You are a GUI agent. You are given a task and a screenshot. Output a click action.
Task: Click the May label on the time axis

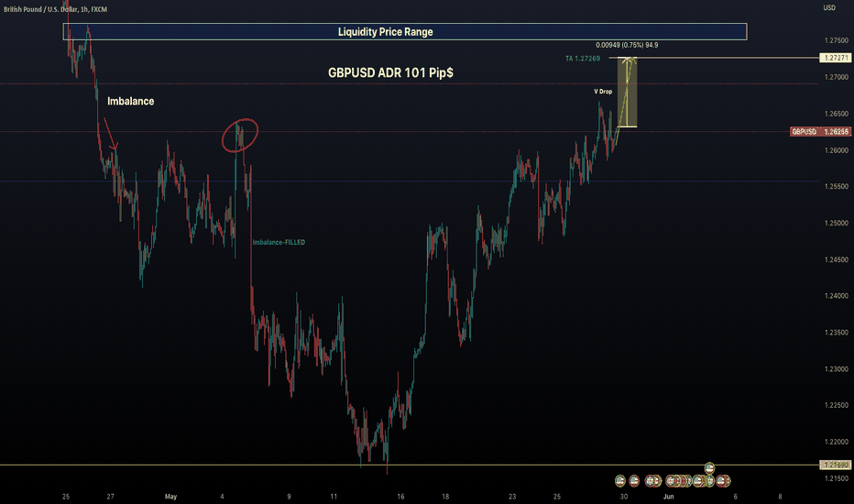[171, 497]
